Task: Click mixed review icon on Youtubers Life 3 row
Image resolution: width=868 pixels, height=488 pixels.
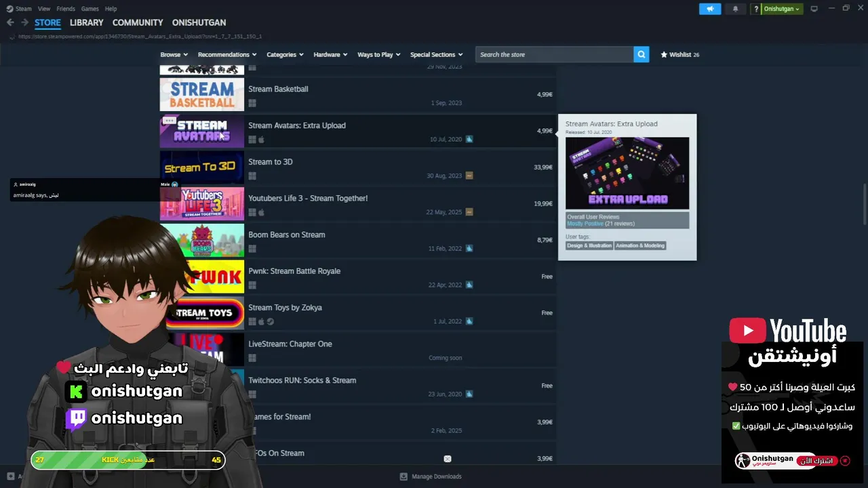Action: pos(469,212)
